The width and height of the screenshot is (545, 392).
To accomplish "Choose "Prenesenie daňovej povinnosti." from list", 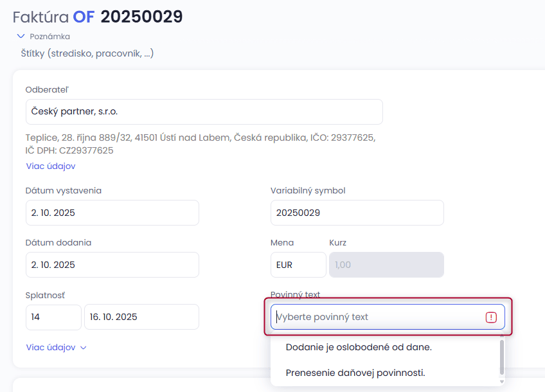I will pos(355,373).
